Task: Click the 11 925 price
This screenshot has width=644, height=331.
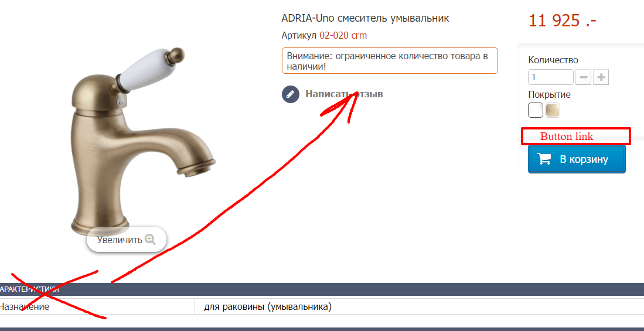Action: coord(563,21)
